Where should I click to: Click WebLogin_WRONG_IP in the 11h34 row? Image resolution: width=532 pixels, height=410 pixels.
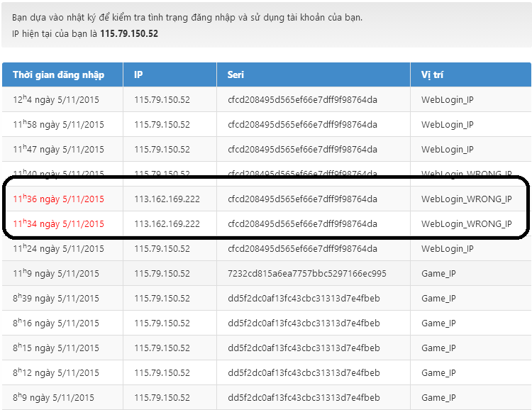tap(466, 224)
